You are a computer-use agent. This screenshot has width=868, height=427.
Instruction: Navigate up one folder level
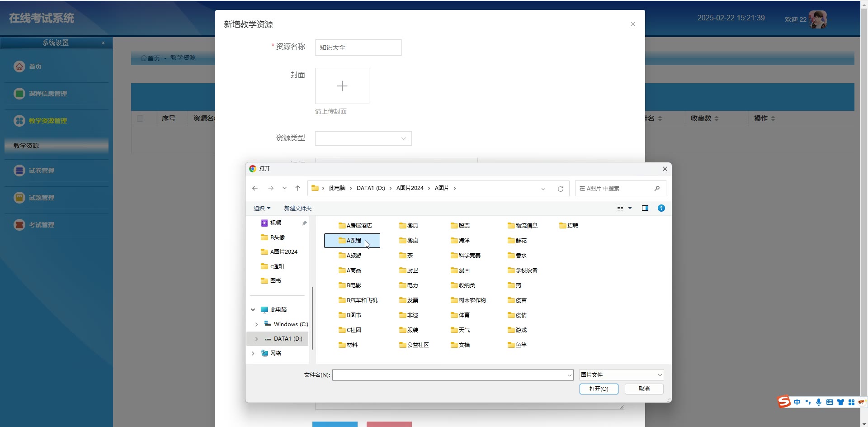coord(297,188)
